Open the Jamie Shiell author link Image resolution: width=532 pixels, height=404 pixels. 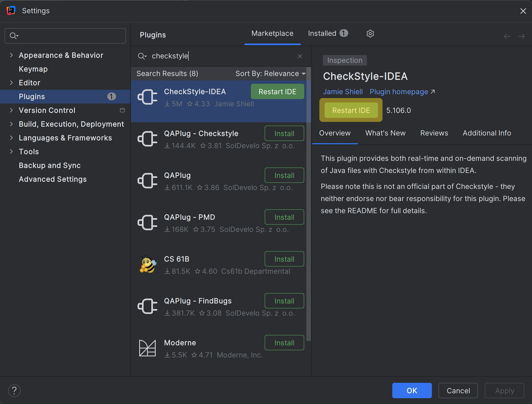[x=343, y=92]
